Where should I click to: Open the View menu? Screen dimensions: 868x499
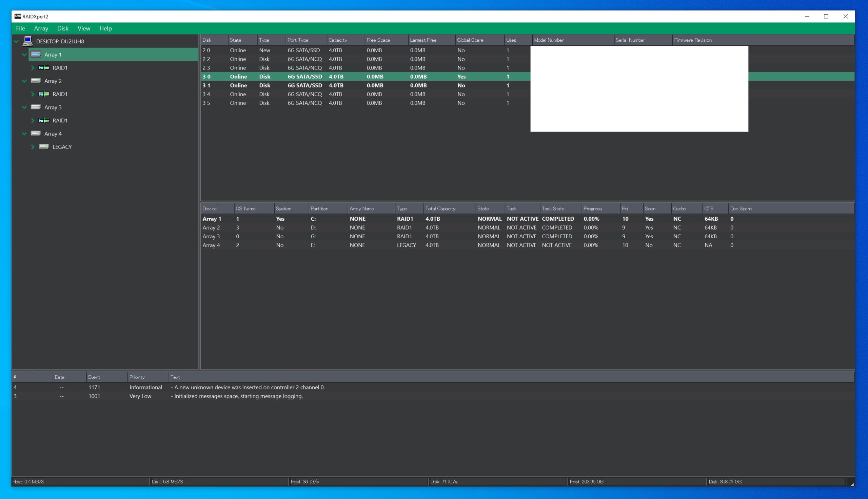(84, 28)
